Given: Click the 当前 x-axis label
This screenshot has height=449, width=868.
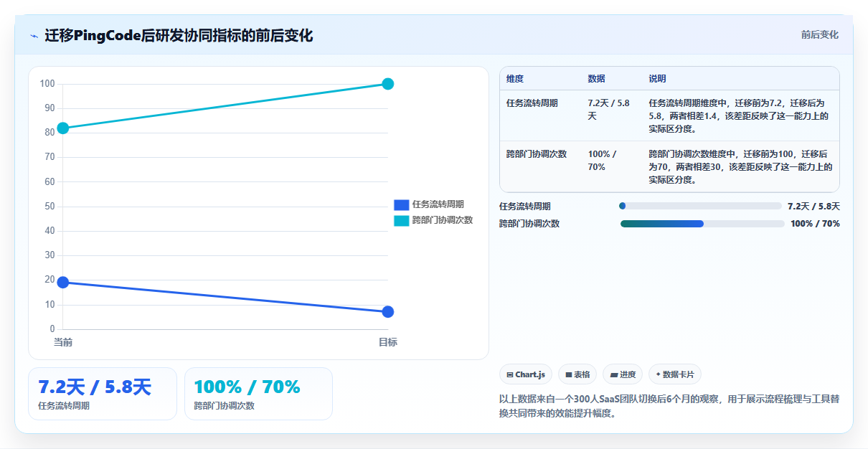Looking at the screenshot, I should click(63, 342).
